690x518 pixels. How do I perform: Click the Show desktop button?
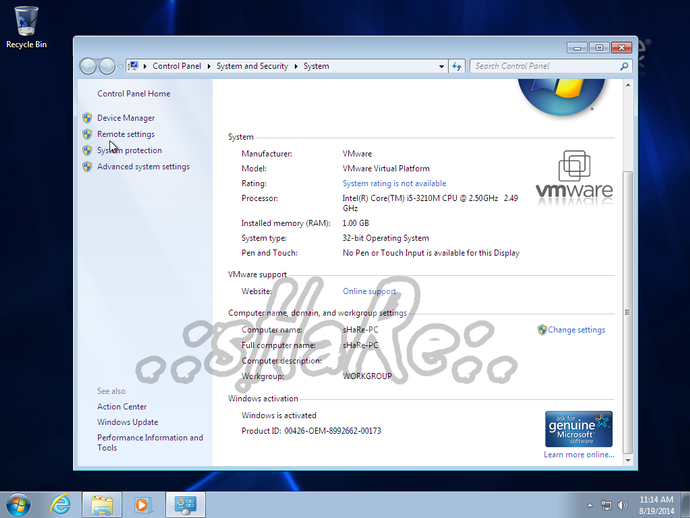point(685,504)
